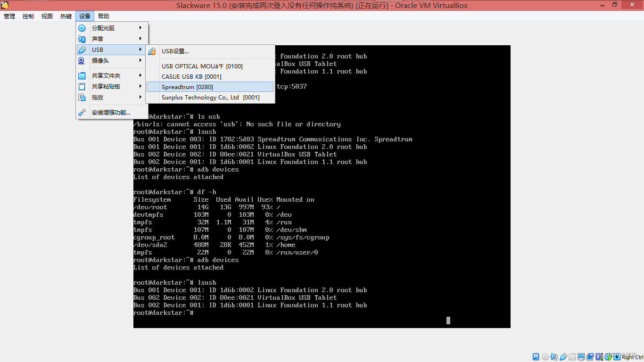Click the shared folders status icon
The image size is (644, 362).
[x=572, y=356]
